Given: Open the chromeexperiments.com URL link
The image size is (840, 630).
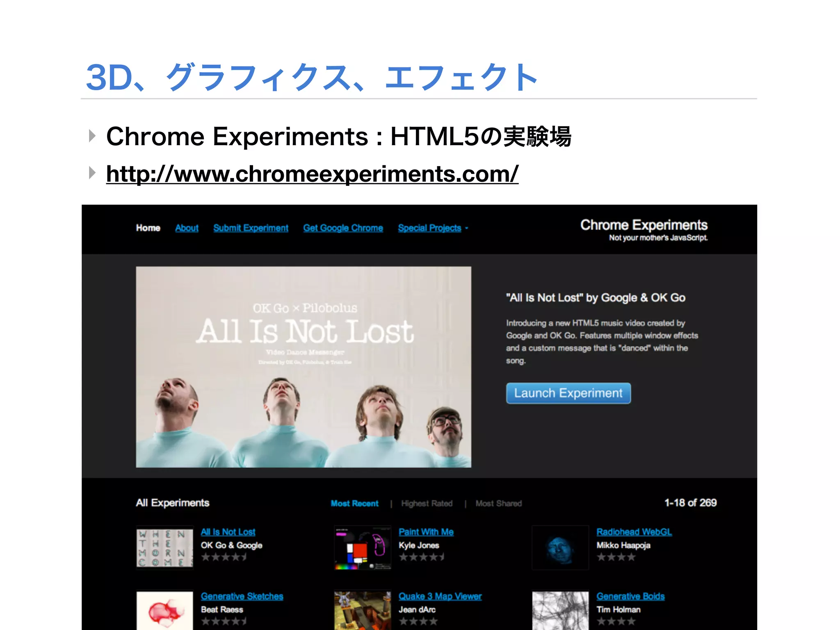Looking at the screenshot, I should (x=312, y=174).
